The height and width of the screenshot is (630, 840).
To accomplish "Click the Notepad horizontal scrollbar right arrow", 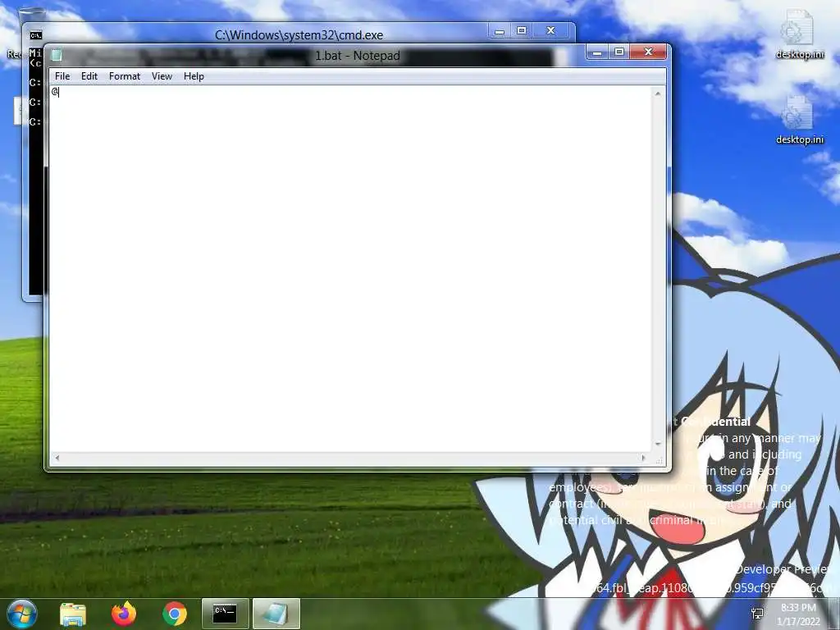I will click(x=644, y=458).
